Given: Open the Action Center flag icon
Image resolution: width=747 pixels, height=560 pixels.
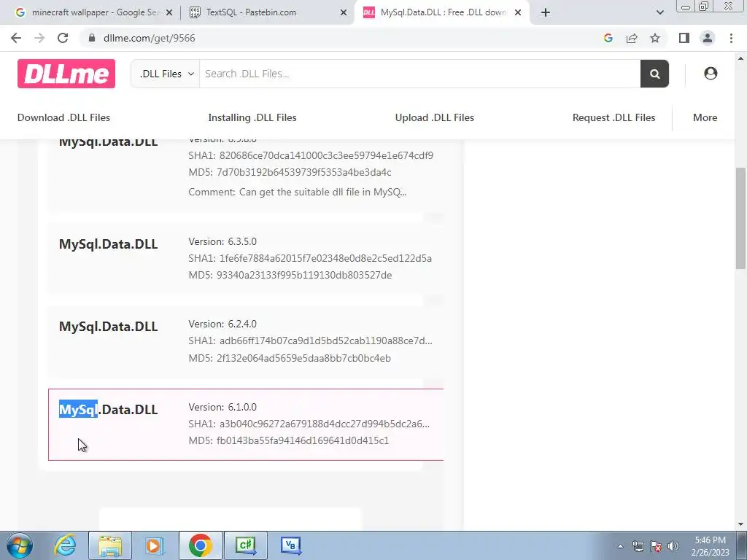Looking at the screenshot, I should click(x=656, y=546).
